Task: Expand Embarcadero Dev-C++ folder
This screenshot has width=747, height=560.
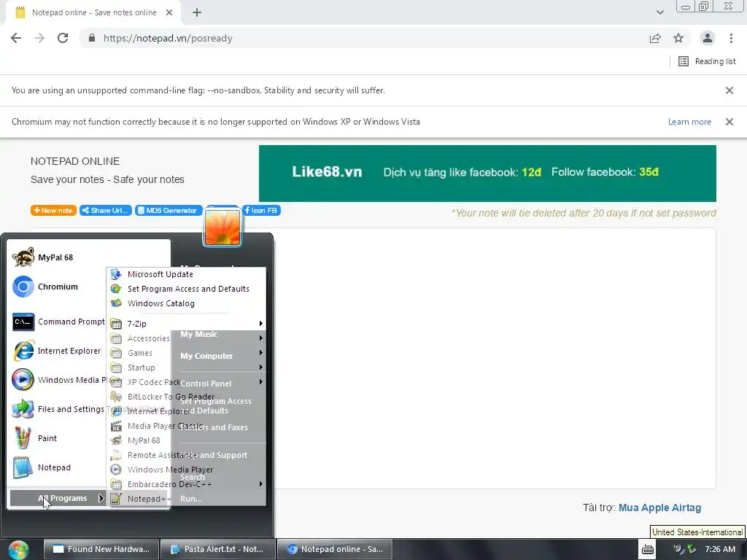Action: (x=186, y=484)
